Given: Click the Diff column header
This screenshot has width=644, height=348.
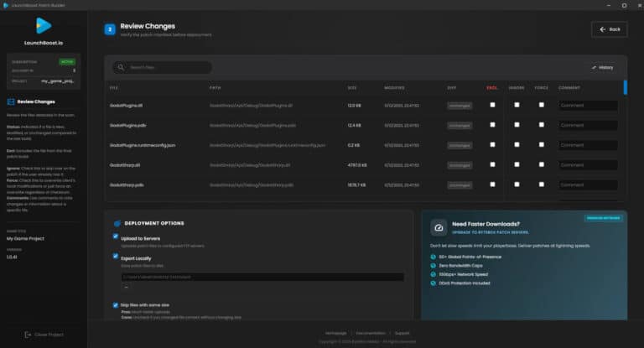Looking at the screenshot, I should click(452, 88).
